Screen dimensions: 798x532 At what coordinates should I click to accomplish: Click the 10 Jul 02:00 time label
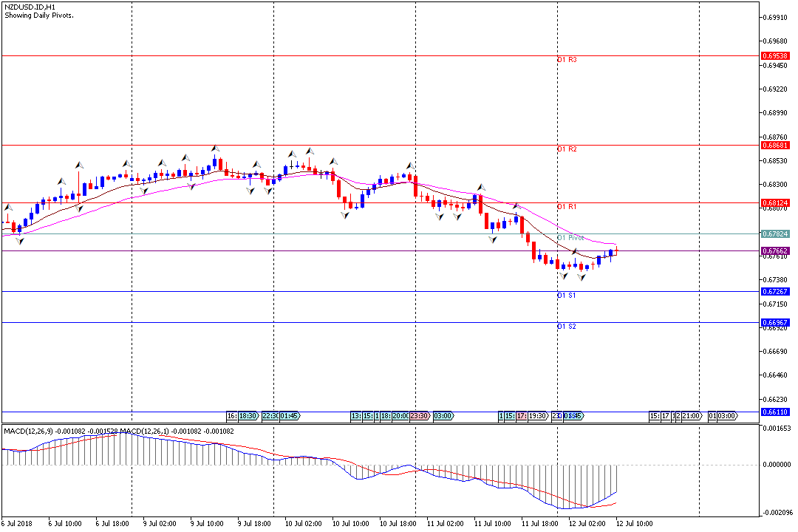point(304,523)
